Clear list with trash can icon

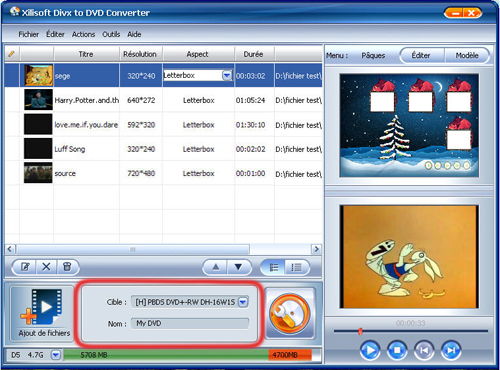pos(67,267)
